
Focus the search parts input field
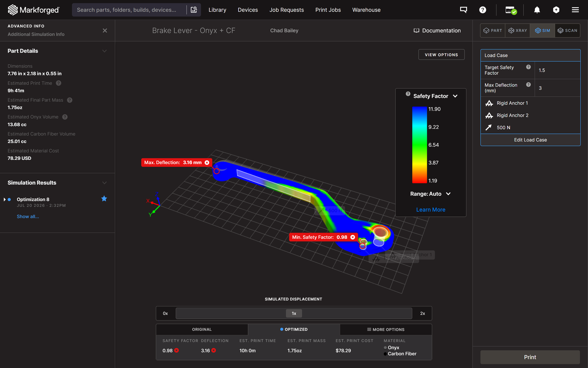(129, 10)
